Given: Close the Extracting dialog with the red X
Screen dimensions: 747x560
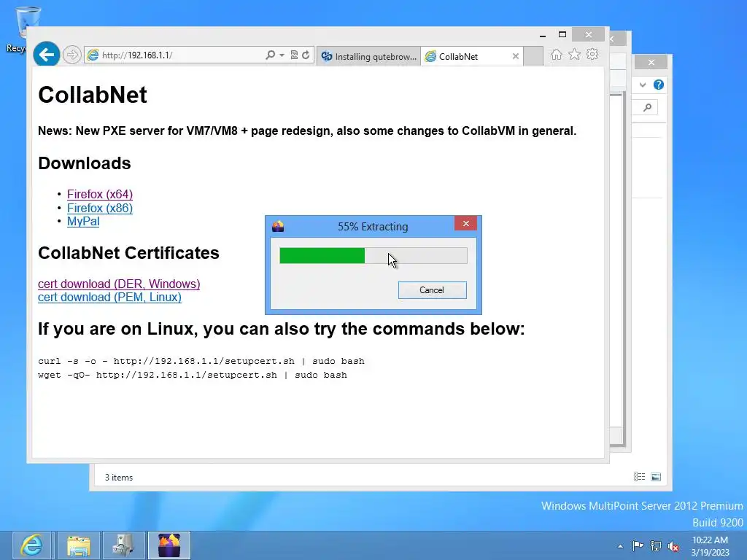Looking at the screenshot, I should click(465, 223).
